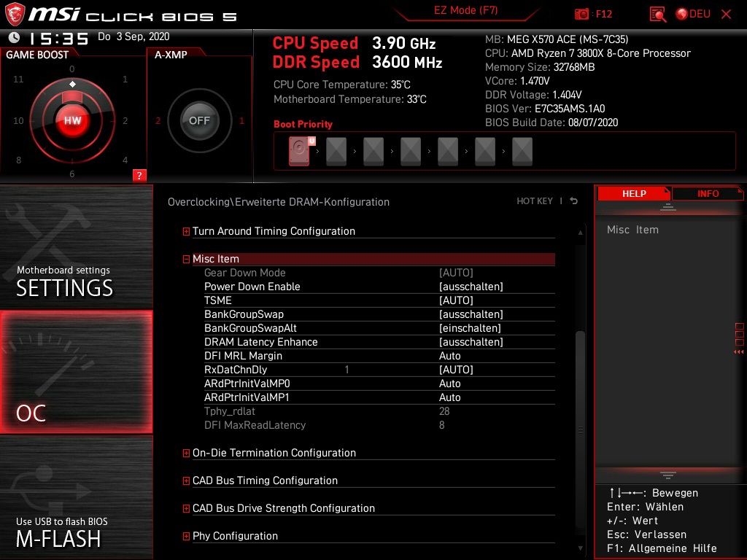Screen dimensions: 747x560
Task: Open the BIOS search magnifier icon
Action: click(658, 15)
